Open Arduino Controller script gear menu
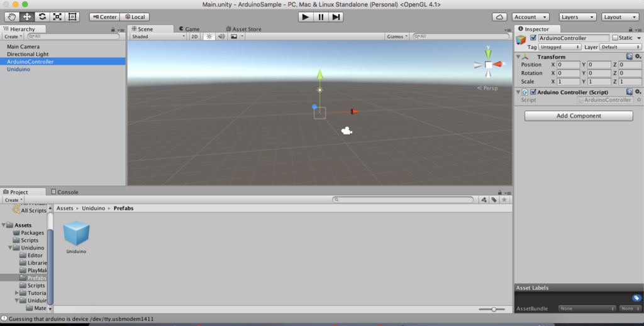644x326 pixels. (638, 92)
